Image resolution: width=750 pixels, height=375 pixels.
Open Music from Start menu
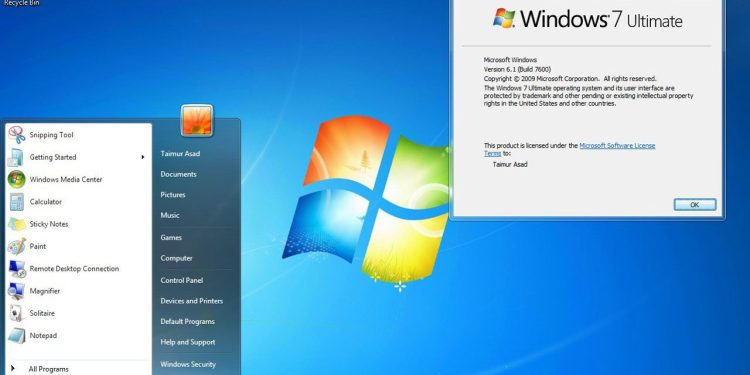[170, 215]
